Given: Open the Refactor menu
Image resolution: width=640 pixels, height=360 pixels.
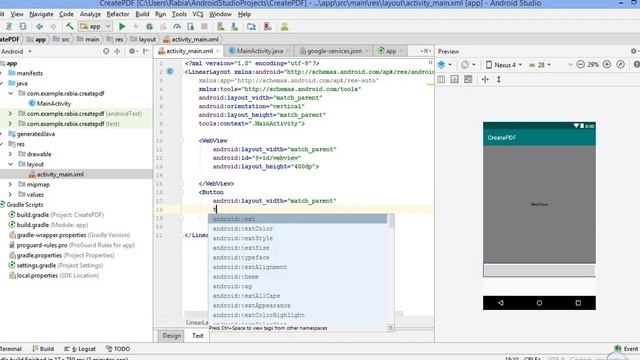Looking at the screenshot, I should tap(118, 14).
